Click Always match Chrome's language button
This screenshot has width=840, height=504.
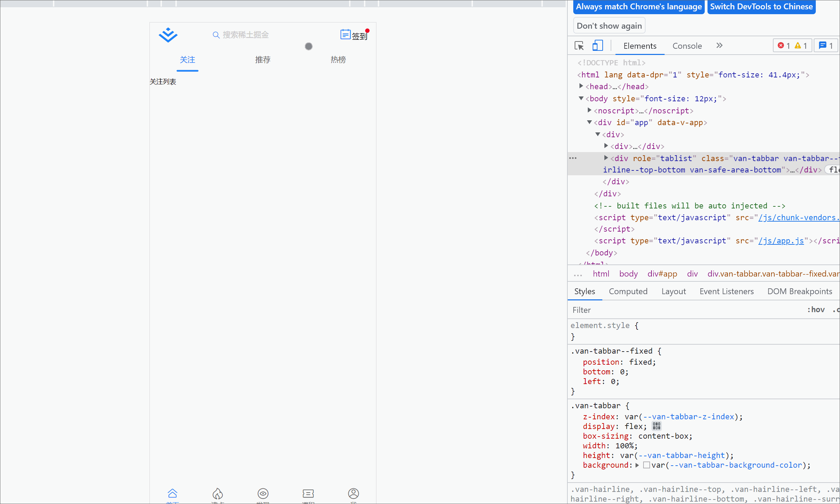(639, 7)
